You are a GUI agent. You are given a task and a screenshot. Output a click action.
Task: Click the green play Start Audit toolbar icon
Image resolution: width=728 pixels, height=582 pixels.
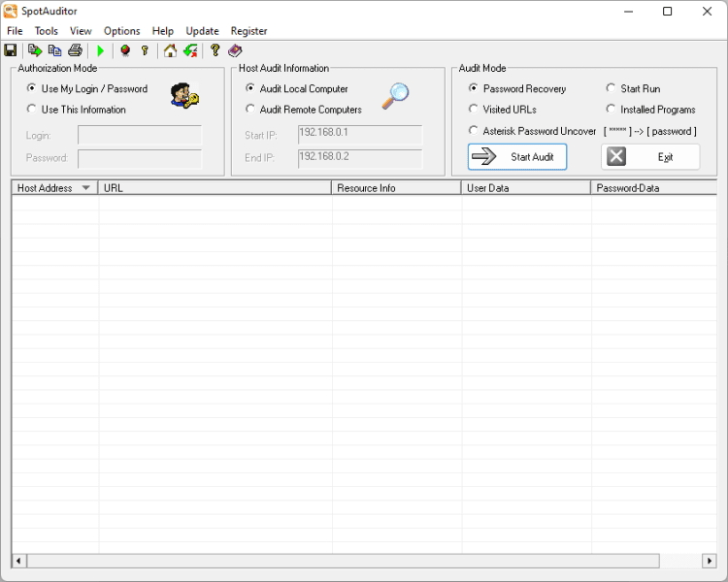(x=101, y=50)
